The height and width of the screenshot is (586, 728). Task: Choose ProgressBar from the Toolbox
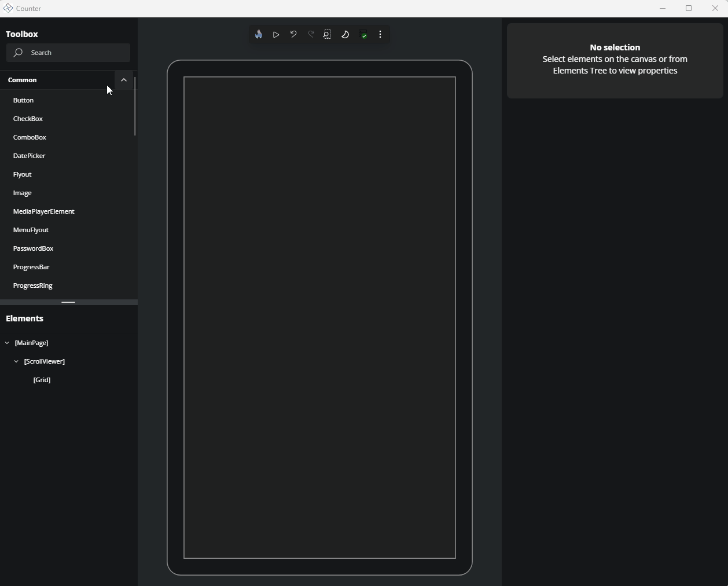coord(32,267)
